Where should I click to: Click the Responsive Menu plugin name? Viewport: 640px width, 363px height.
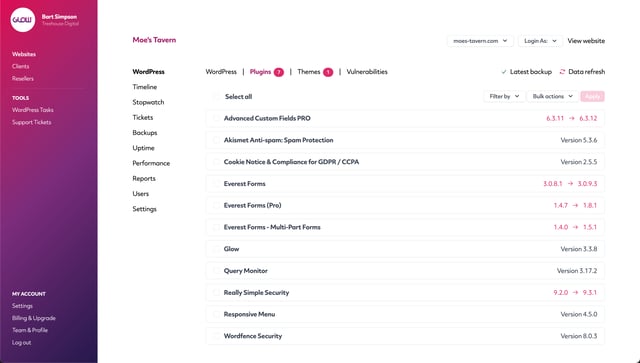[x=249, y=314]
